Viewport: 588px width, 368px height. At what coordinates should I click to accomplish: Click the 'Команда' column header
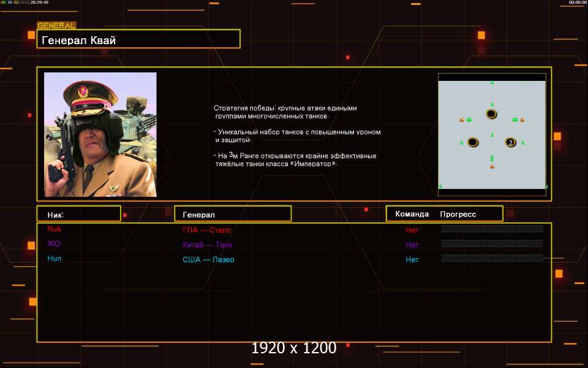coord(412,213)
